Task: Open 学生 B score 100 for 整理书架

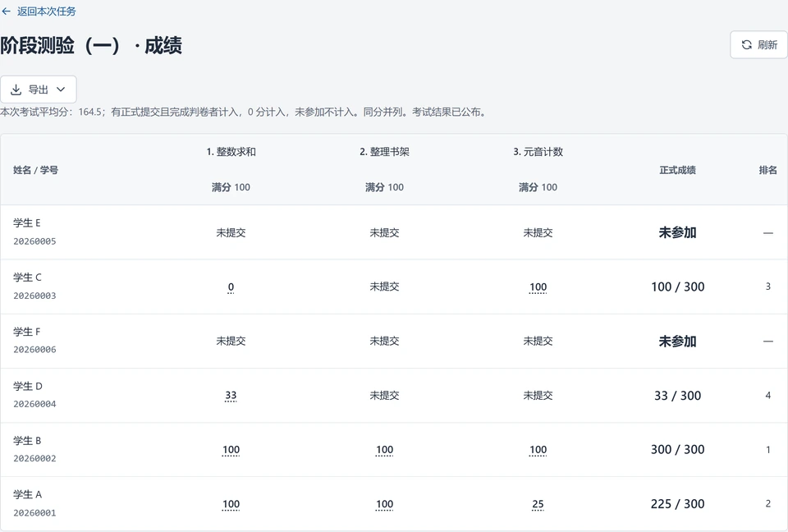Action: [x=384, y=450]
